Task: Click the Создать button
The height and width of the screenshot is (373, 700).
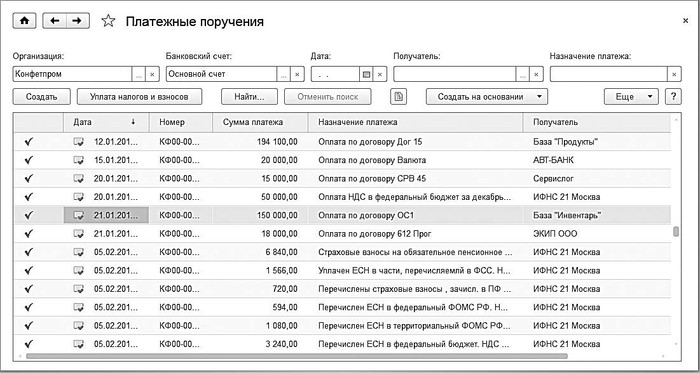Action: pyautogui.click(x=42, y=96)
